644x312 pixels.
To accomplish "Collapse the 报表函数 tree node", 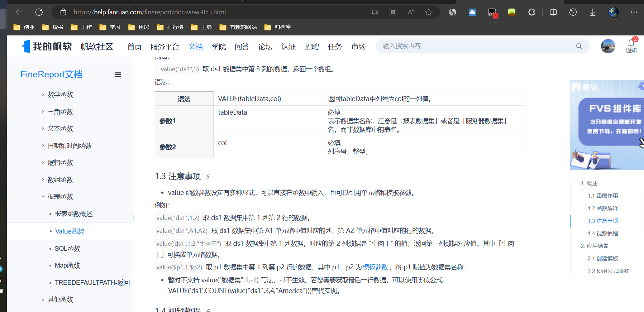I will click(x=43, y=197).
